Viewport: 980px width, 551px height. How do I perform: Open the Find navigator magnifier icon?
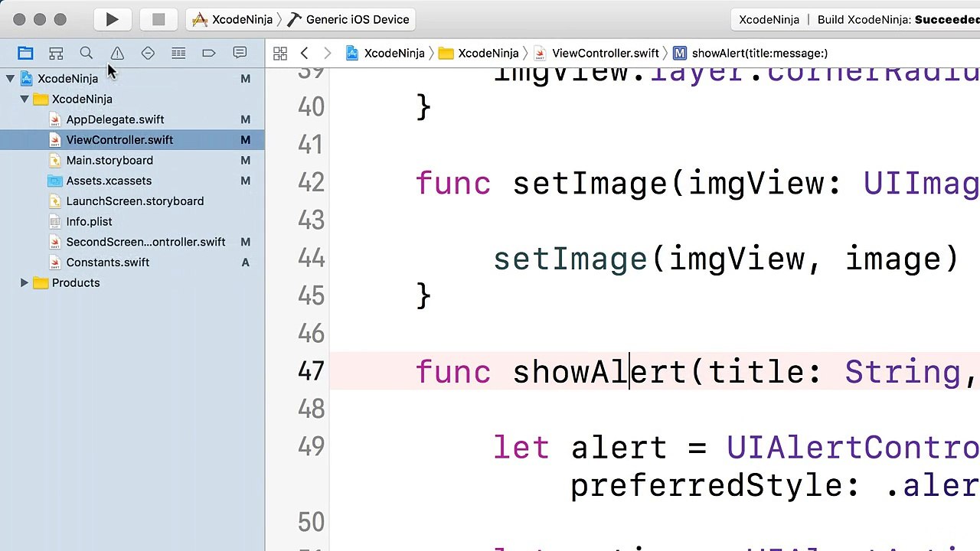pyautogui.click(x=87, y=53)
